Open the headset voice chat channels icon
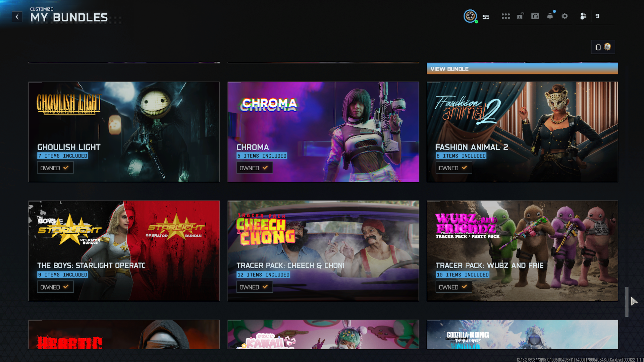 [535, 16]
